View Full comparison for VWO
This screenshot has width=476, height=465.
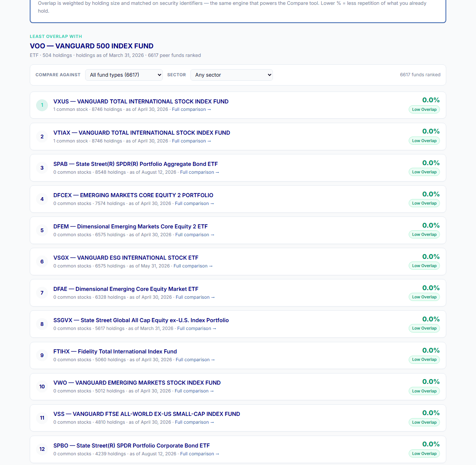pos(194,391)
